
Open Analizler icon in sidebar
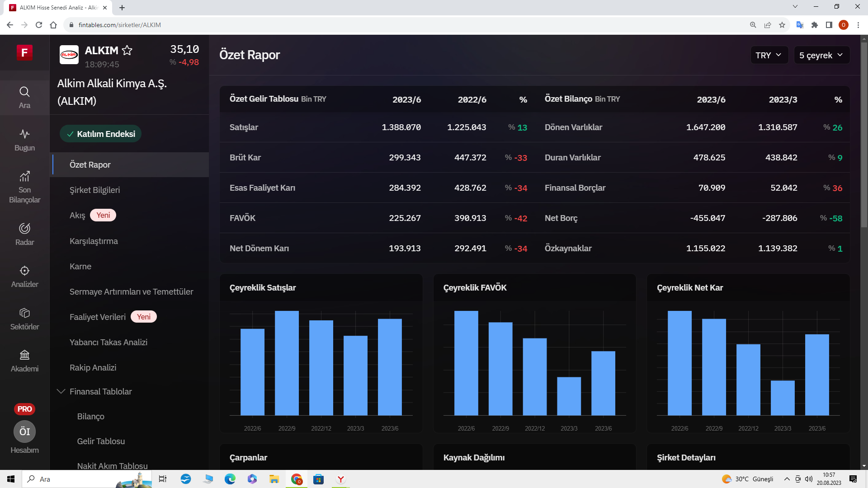24,271
